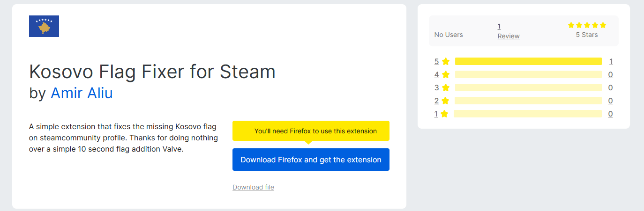Click the 3-star rating bar

(x=528, y=87)
